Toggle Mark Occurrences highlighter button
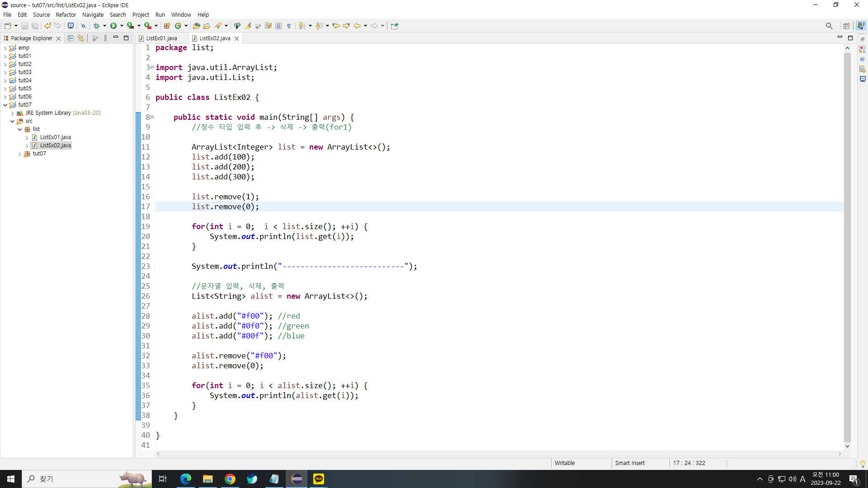868x488 pixels. point(248,26)
